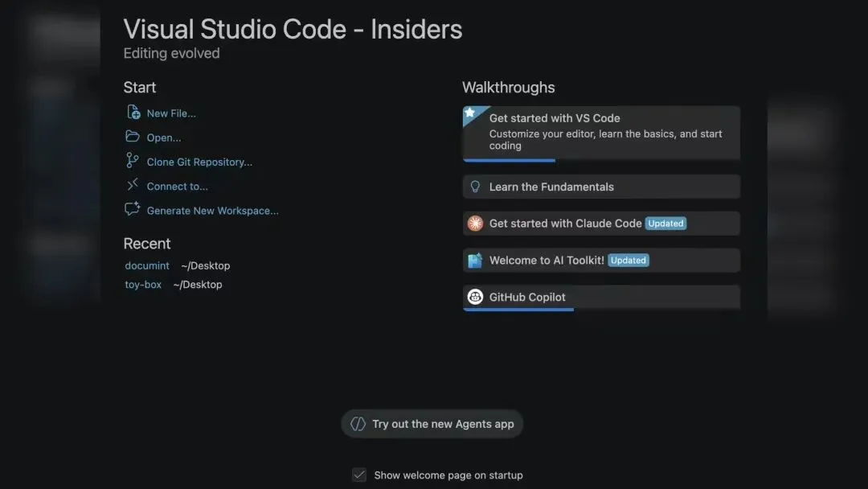Open the GitHub Copilot walkthrough
The width and height of the screenshot is (868, 489).
click(x=601, y=298)
